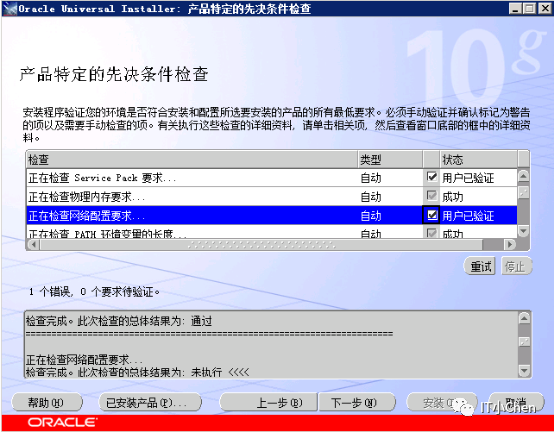Click up arrow of results log scrollbar
The width and height of the screenshot is (554, 433).
[524, 319]
